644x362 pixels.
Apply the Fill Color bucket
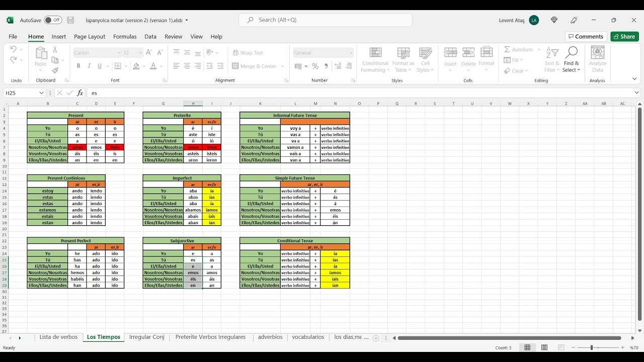click(136, 66)
